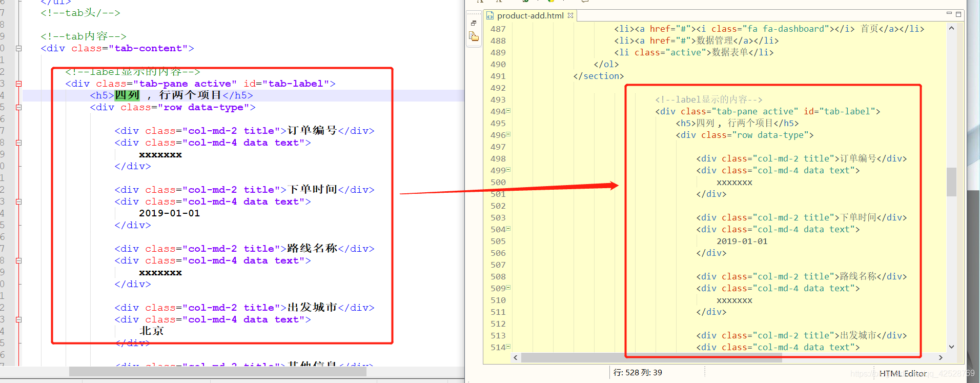980x383 pixels.
Task: Collapse fold marker at line 499
Action: (x=508, y=170)
